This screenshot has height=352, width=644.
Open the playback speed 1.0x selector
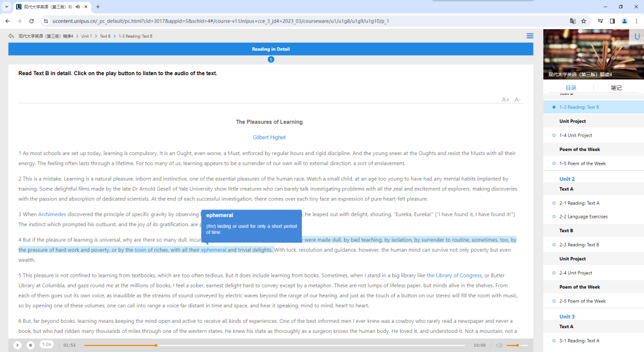(x=47, y=344)
